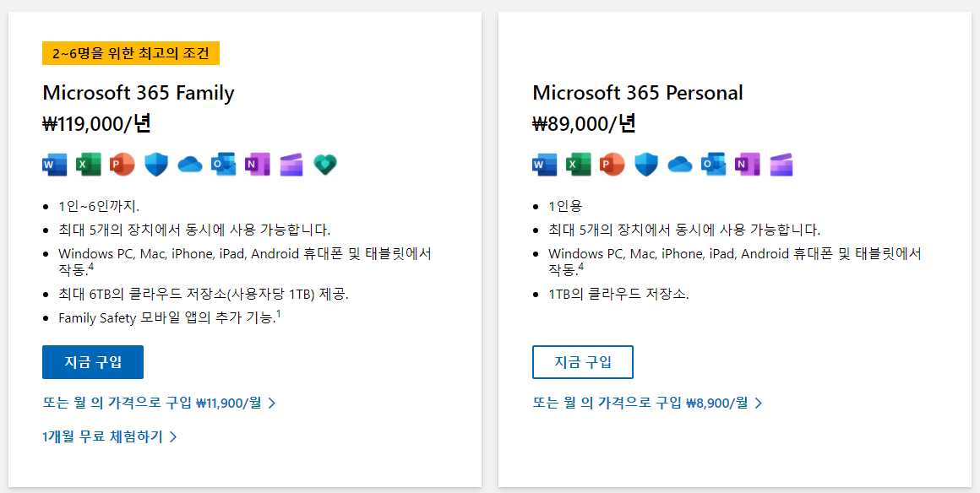Open the OneNote icon in the Personal card

[747, 165]
